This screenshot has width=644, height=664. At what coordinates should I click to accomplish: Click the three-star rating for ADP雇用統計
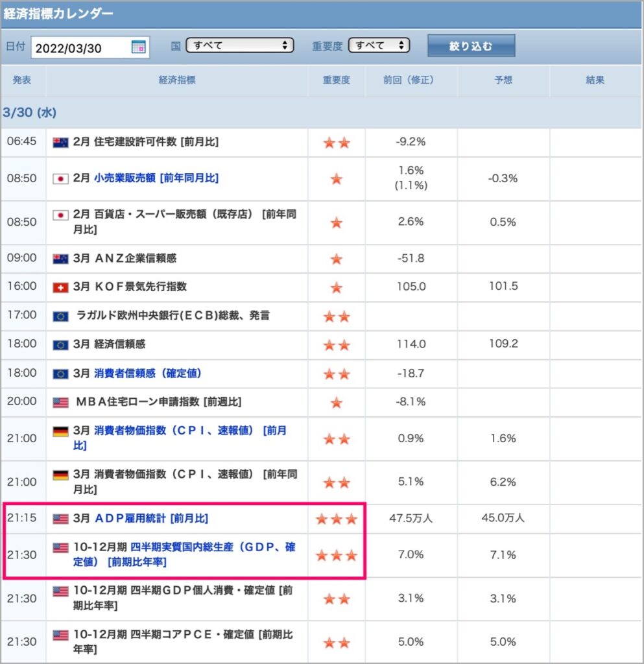click(x=337, y=519)
